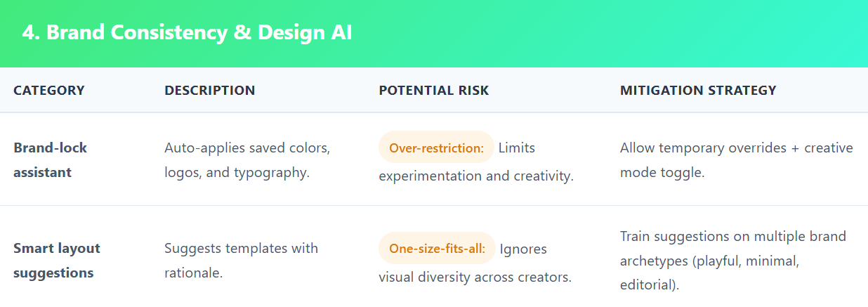
Task: Click the Allow temporary overrides mitigation text
Action: pos(736,148)
